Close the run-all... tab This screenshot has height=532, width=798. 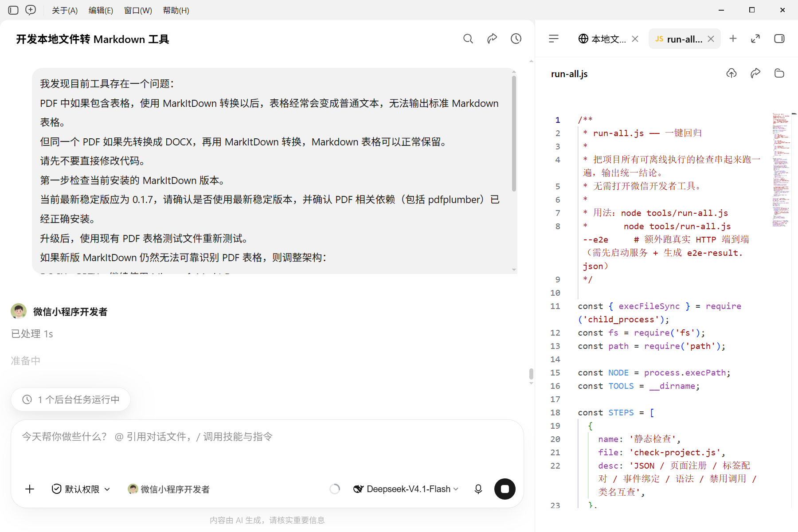pyautogui.click(x=711, y=39)
